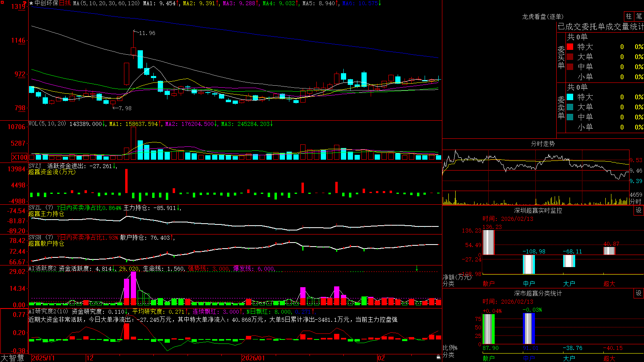This screenshot has width=644, height=362.
Task: Click the red 特大 buy-order color swatch
Action: (x=570, y=47)
